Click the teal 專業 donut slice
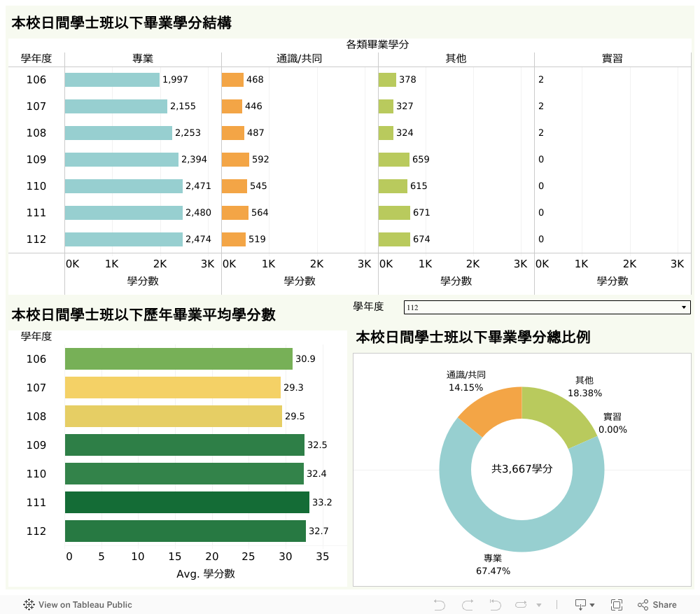 click(x=513, y=536)
